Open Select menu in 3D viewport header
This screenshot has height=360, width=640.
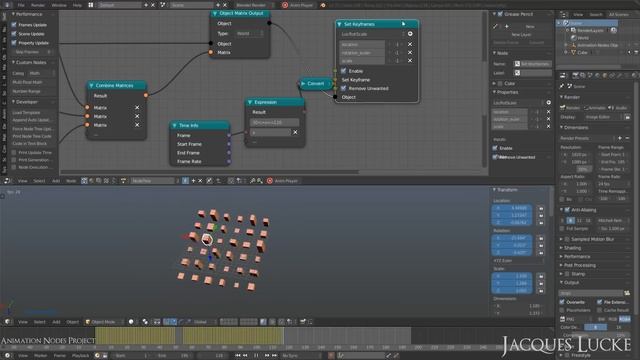pos(40,322)
